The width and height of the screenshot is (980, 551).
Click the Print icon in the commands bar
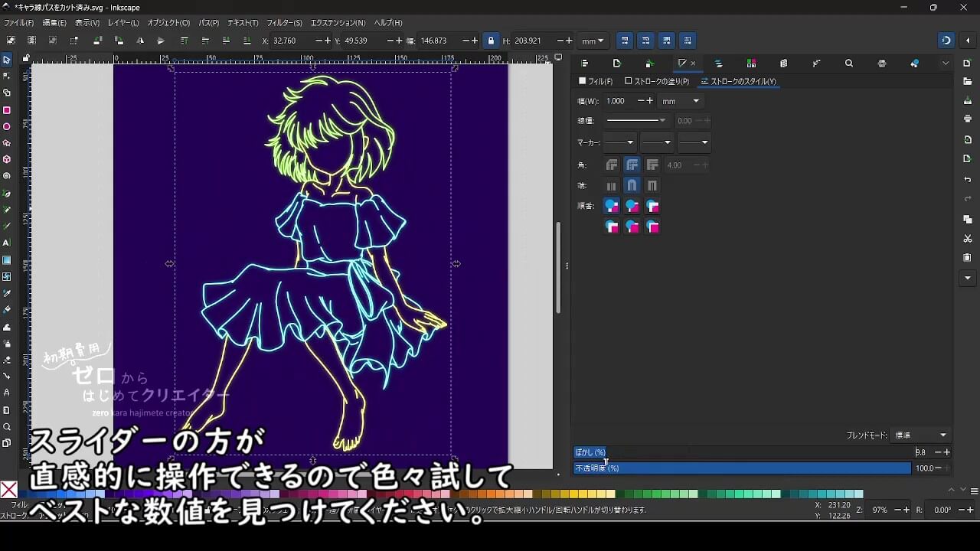968,119
